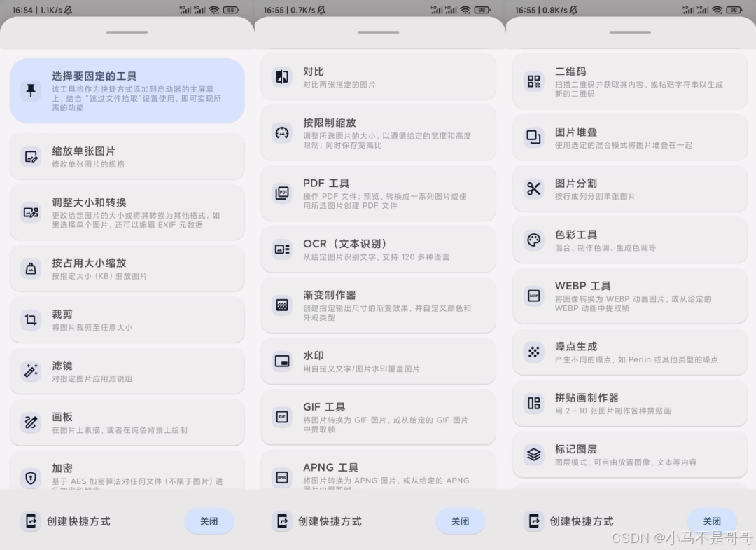The image size is (756, 550).
Task: Select the WEBP 工具 icon
Action: point(533,296)
